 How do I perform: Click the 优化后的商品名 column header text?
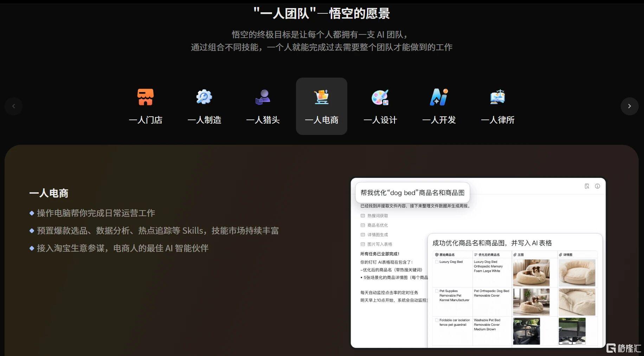[x=489, y=255]
